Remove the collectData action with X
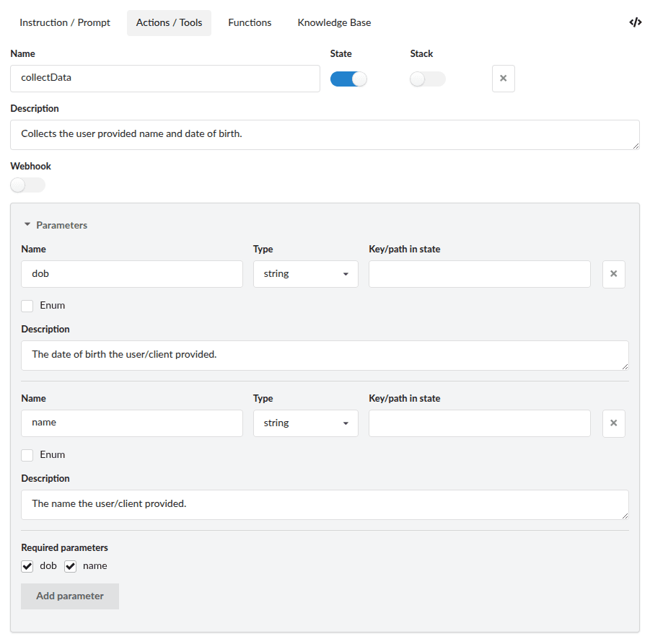Image resolution: width=650 pixels, height=644 pixels. tap(503, 79)
